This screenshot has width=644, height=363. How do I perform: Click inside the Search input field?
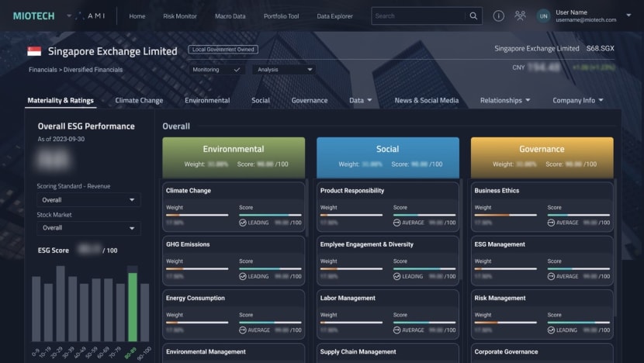click(419, 16)
